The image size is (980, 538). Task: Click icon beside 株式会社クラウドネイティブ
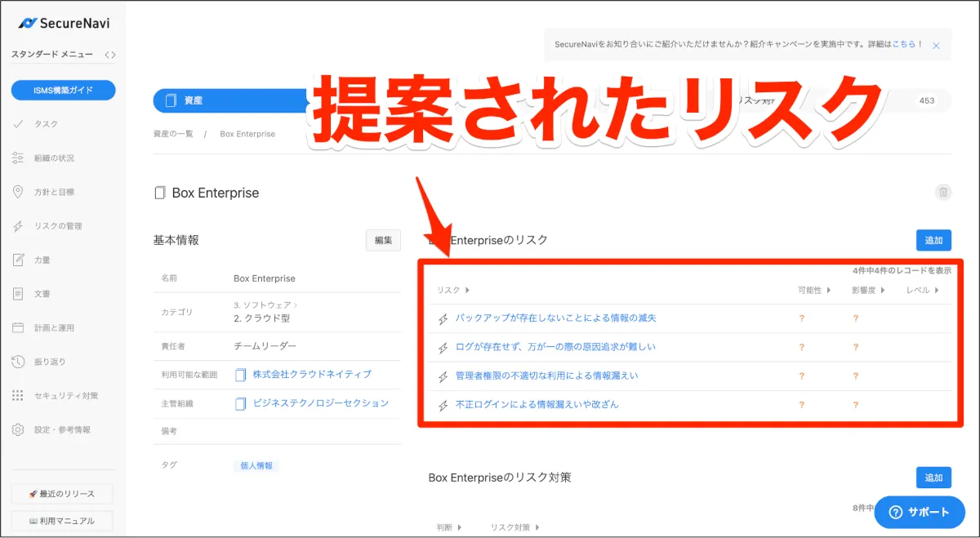(240, 375)
